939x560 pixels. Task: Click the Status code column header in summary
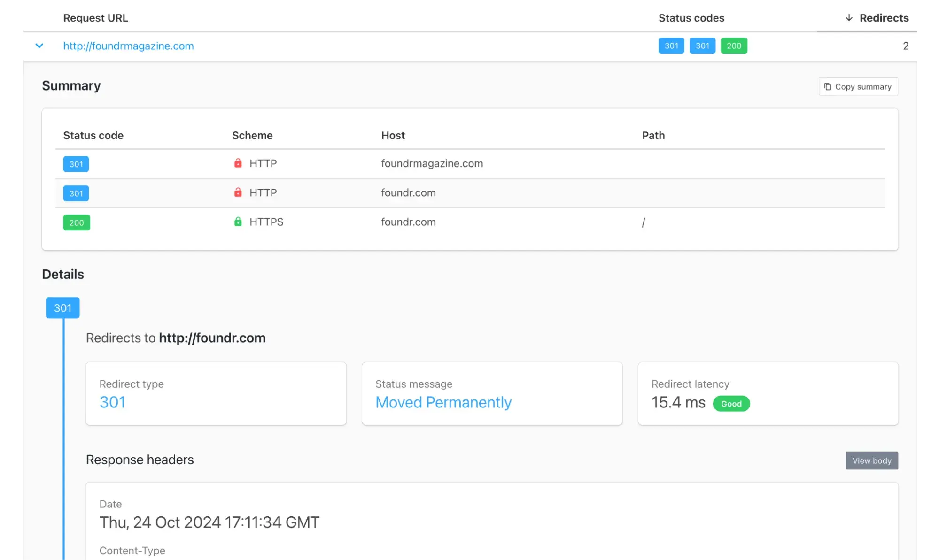(93, 136)
